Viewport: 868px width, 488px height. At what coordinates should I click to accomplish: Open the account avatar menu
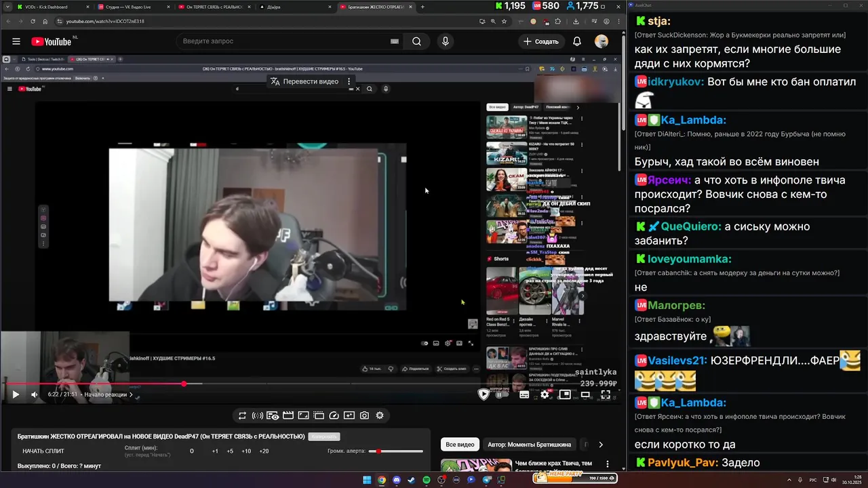[601, 41]
